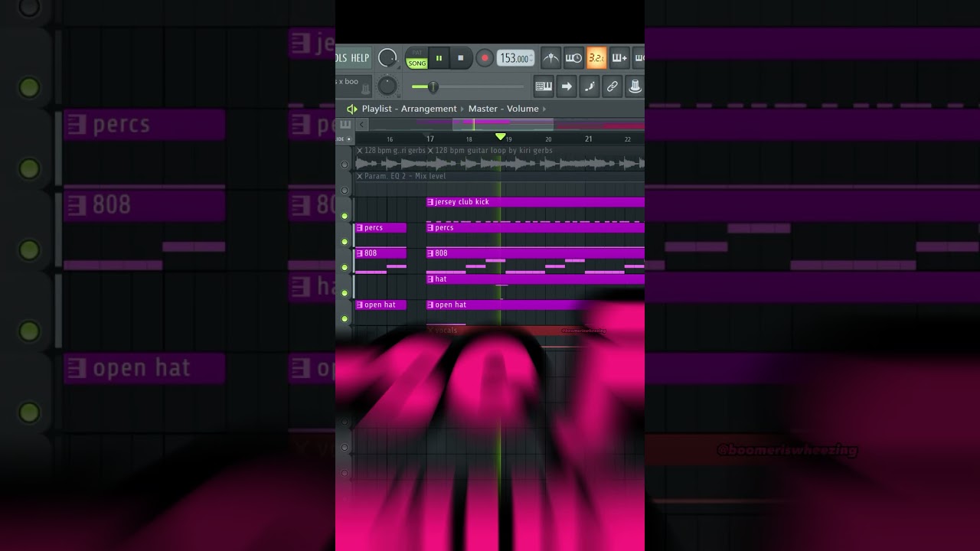The width and height of the screenshot is (980, 551).
Task: Stop playback with the stop button
Action: [x=460, y=58]
